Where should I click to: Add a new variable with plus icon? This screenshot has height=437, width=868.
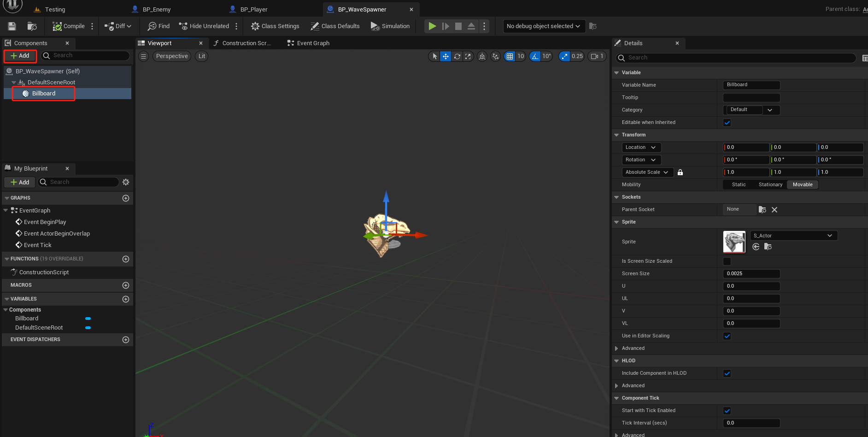click(126, 299)
